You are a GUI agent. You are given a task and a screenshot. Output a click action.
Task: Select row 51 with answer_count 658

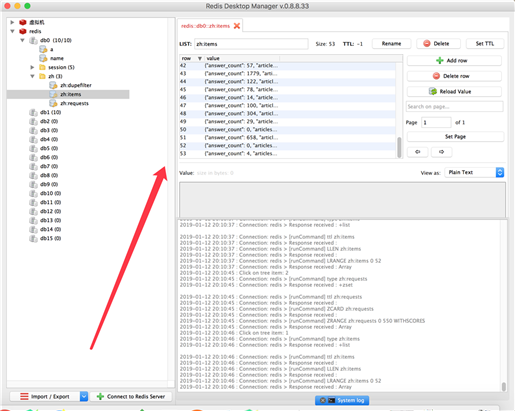click(x=288, y=138)
